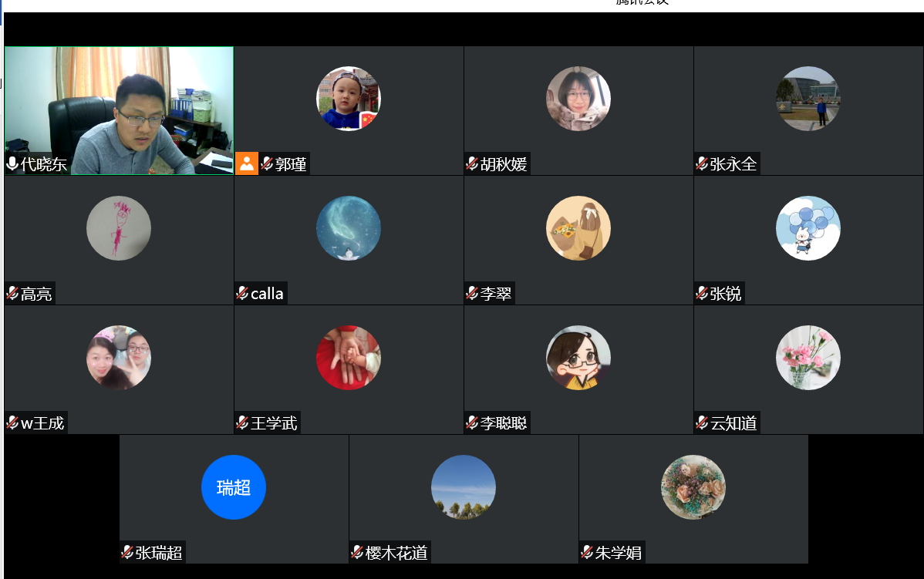The width and height of the screenshot is (924, 579).
Task: Click the blue 瑞超 initials avatar
Action: [234, 487]
